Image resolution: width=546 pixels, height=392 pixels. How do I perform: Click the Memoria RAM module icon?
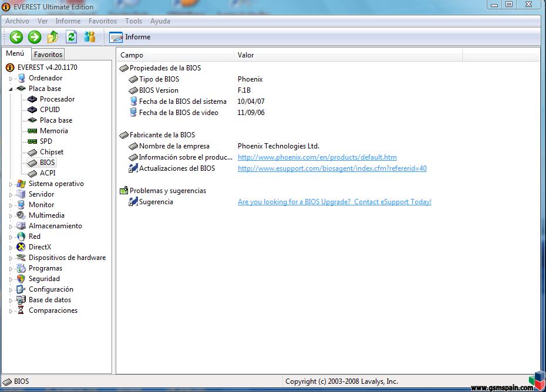32,131
